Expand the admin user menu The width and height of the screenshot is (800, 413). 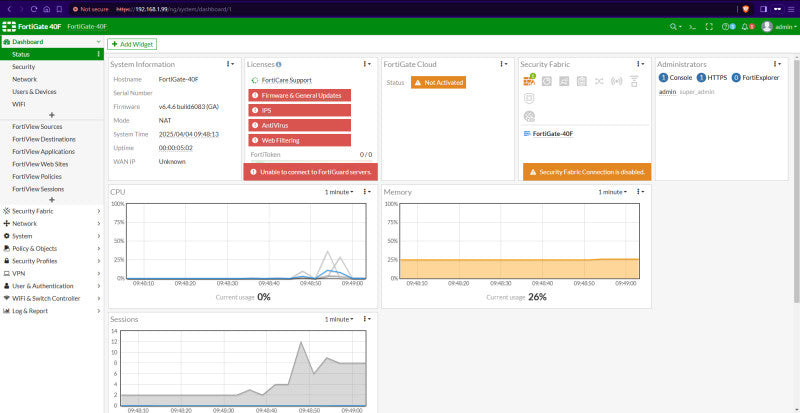coord(779,27)
